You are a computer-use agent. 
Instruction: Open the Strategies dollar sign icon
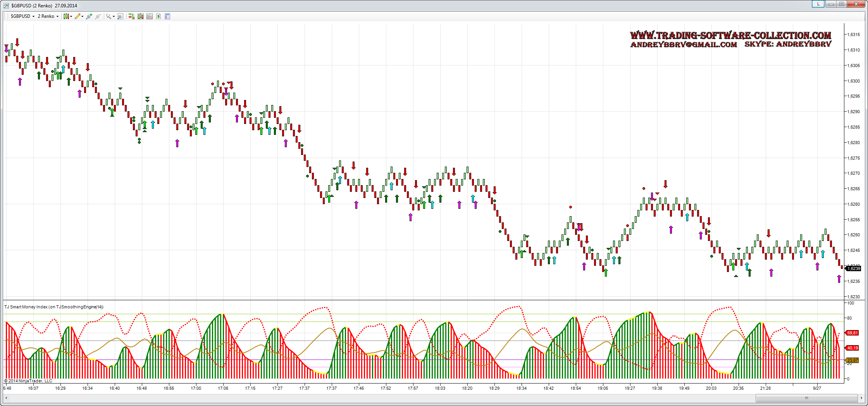[158, 16]
